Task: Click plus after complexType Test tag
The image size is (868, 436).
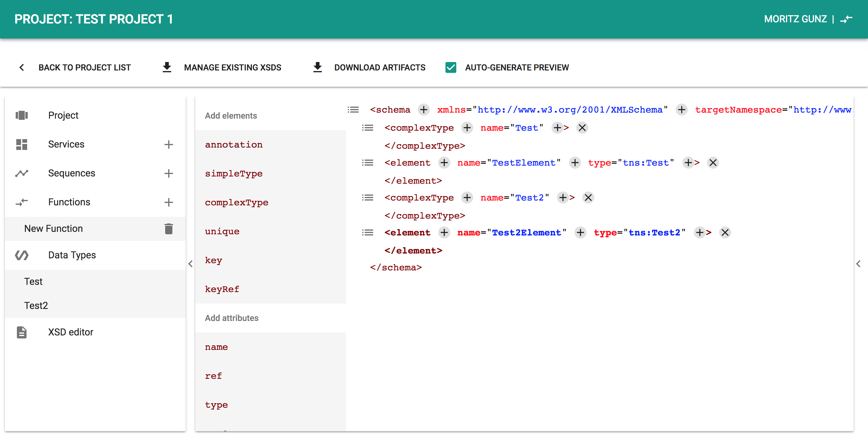Action: tap(467, 128)
